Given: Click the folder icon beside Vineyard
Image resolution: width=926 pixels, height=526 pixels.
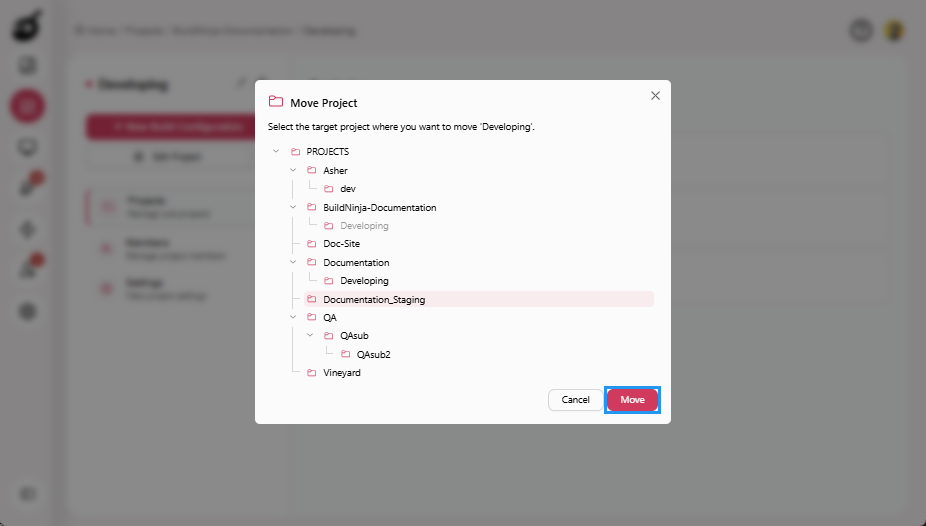Looking at the screenshot, I should coord(312,373).
